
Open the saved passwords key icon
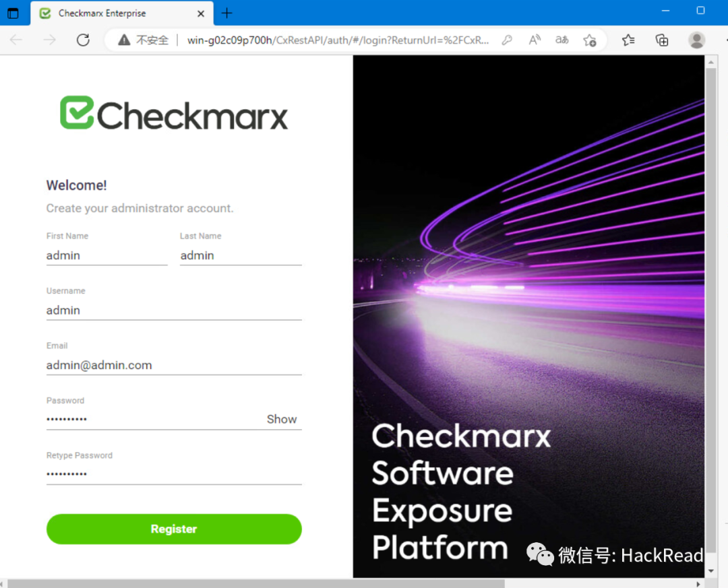pyautogui.click(x=507, y=40)
